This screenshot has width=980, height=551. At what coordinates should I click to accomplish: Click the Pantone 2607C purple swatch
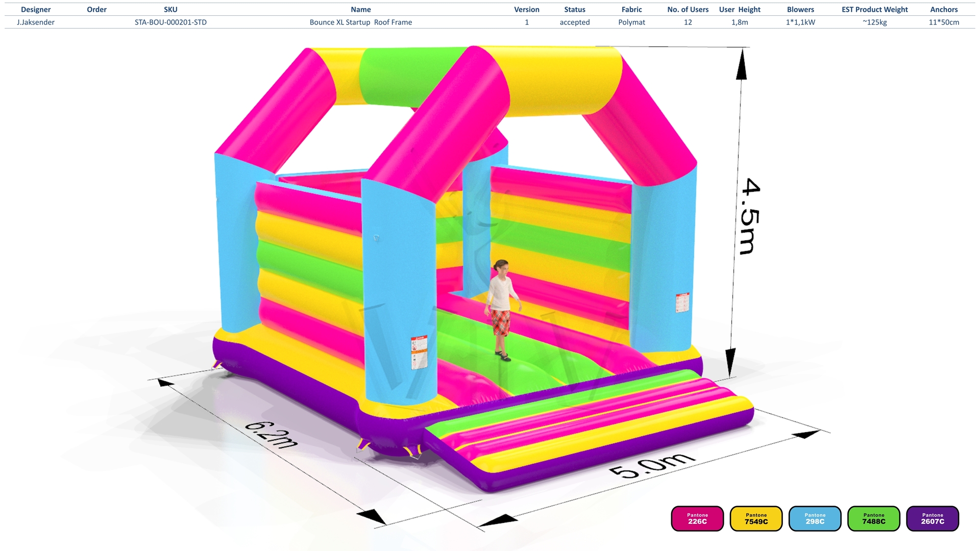[x=933, y=518]
